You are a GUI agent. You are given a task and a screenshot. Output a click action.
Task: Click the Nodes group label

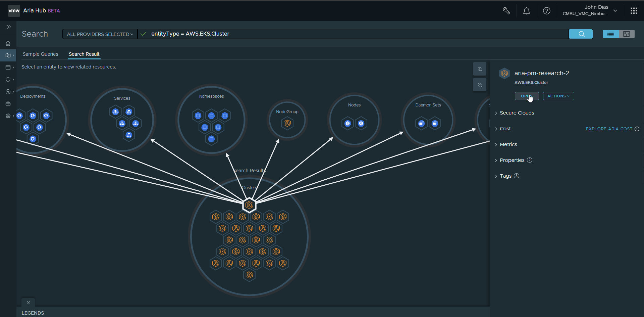(x=354, y=105)
